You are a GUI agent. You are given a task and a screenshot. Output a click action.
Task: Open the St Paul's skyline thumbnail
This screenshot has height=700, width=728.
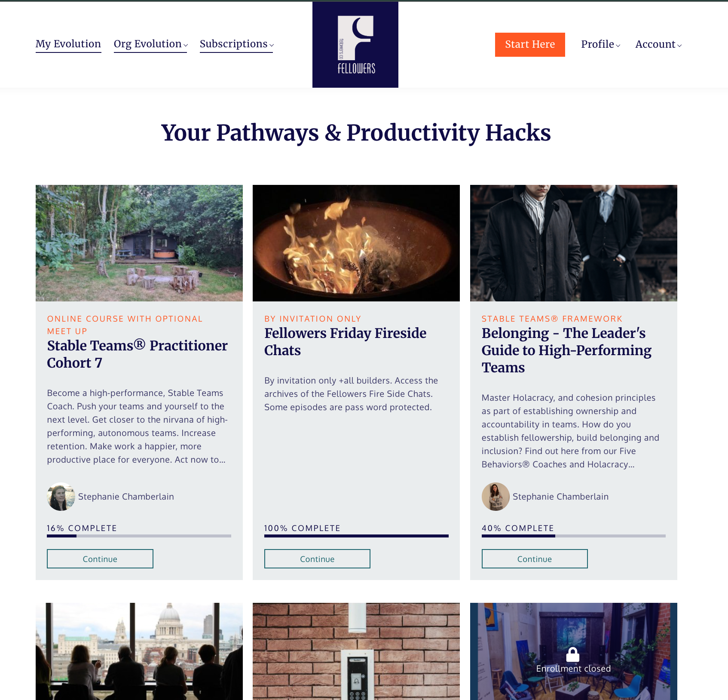click(x=139, y=651)
